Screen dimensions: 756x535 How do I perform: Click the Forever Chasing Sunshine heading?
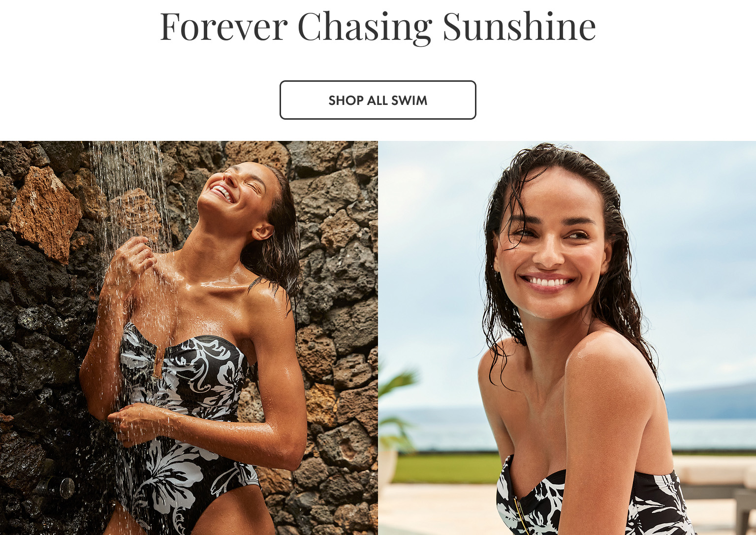tap(378, 27)
